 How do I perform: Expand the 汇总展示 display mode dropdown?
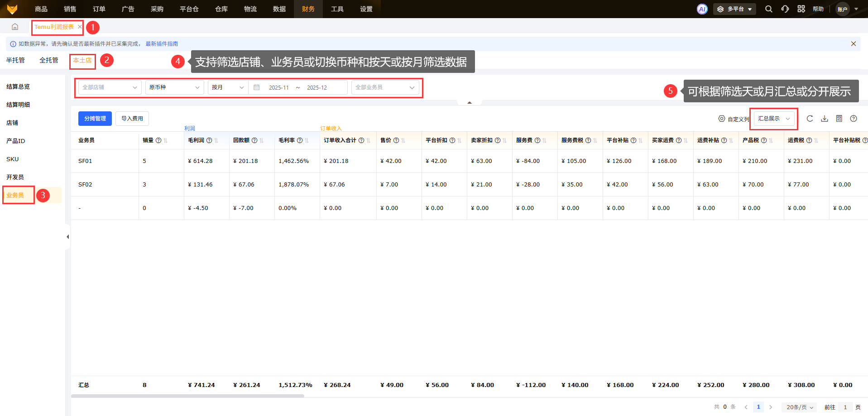pos(774,119)
